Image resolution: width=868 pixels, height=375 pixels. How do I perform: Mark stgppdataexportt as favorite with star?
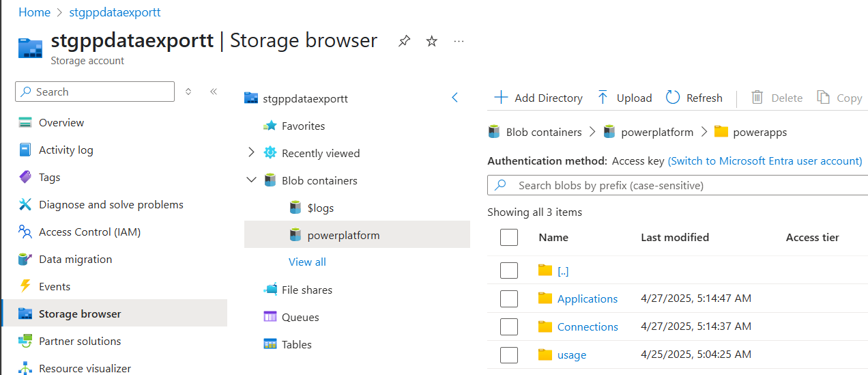coord(431,42)
